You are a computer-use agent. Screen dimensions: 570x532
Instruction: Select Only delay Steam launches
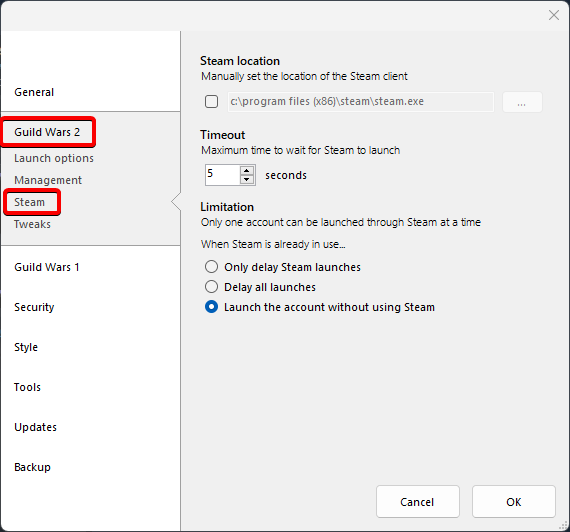click(x=212, y=267)
